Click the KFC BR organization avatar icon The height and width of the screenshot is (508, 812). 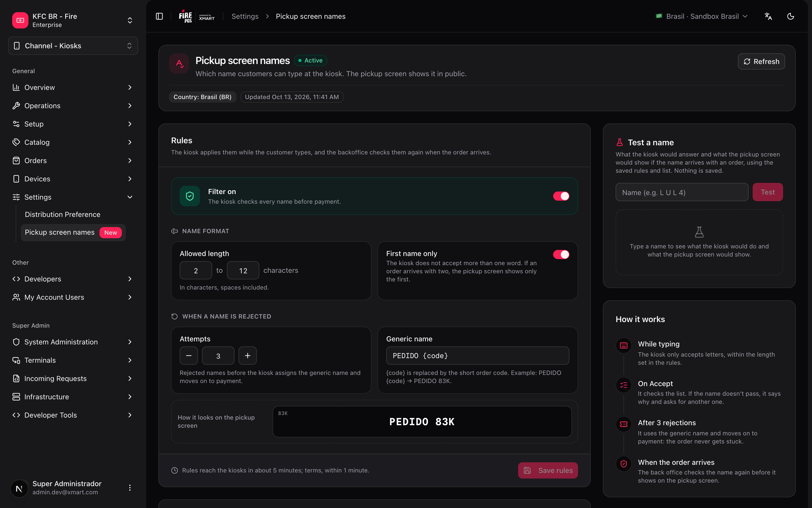pyautogui.click(x=20, y=20)
